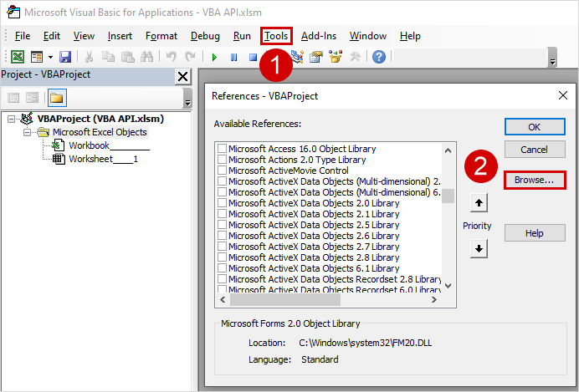The height and width of the screenshot is (392, 579).
Task: Run macro with the green play icon
Action: click(x=214, y=57)
